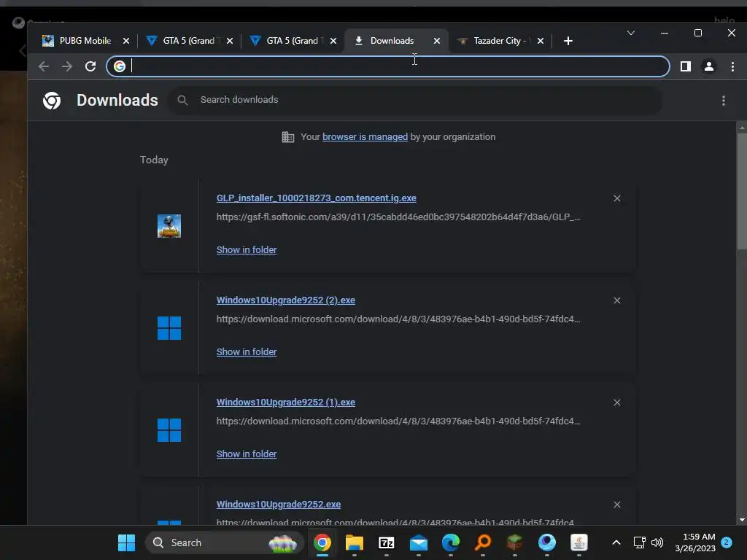This screenshot has width=747, height=560.
Task: Open the volume speaker icon
Action: click(x=657, y=542)
